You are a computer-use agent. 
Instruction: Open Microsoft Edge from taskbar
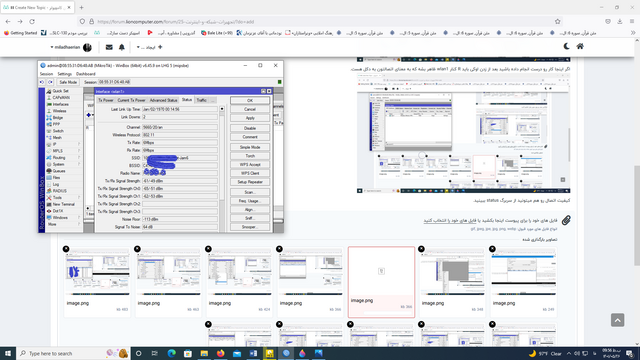[x=171, y=353]
